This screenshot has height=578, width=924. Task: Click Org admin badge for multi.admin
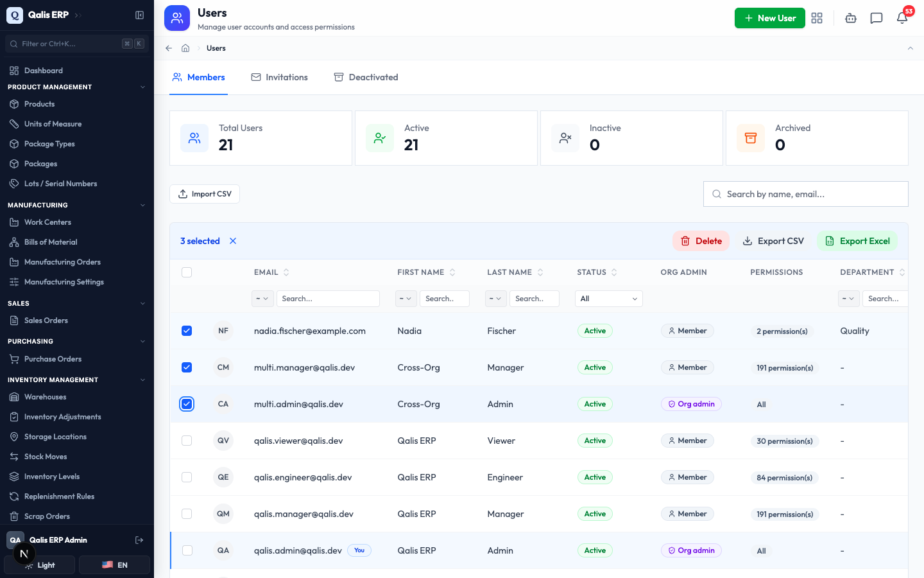pyautogui.click(x=691, y=404)
